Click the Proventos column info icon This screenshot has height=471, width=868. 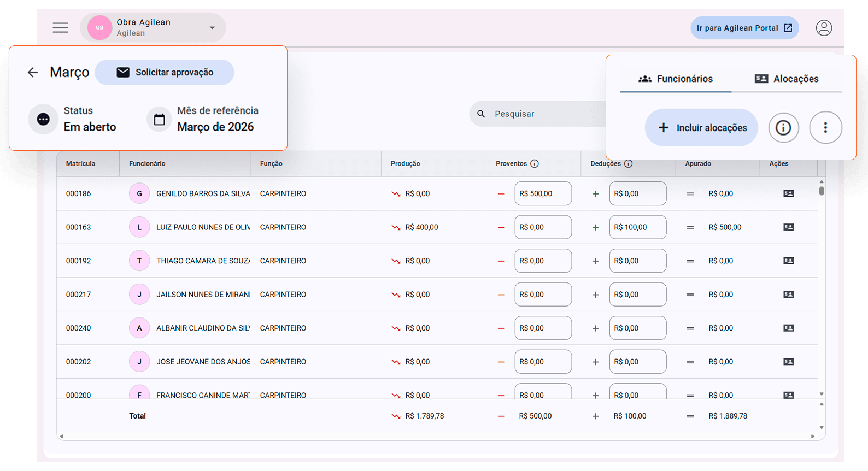click(x=535, y=163)
